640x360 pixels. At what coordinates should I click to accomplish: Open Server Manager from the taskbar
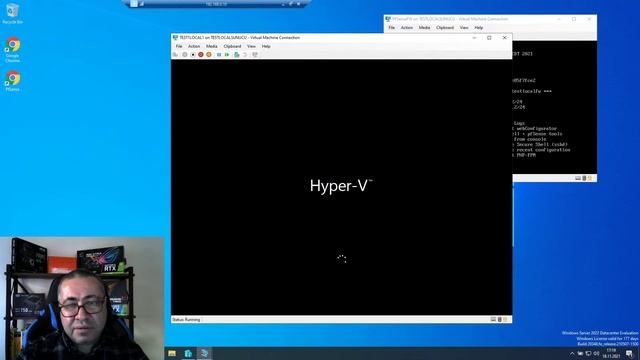188,353
